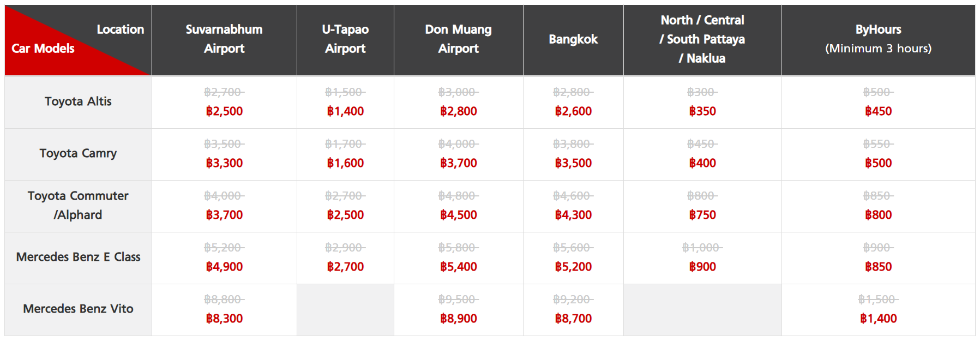Select the ฿350 Altis Pattaya price
The height and width of the screenshot is (341, 980).
(x=702, y=111)
